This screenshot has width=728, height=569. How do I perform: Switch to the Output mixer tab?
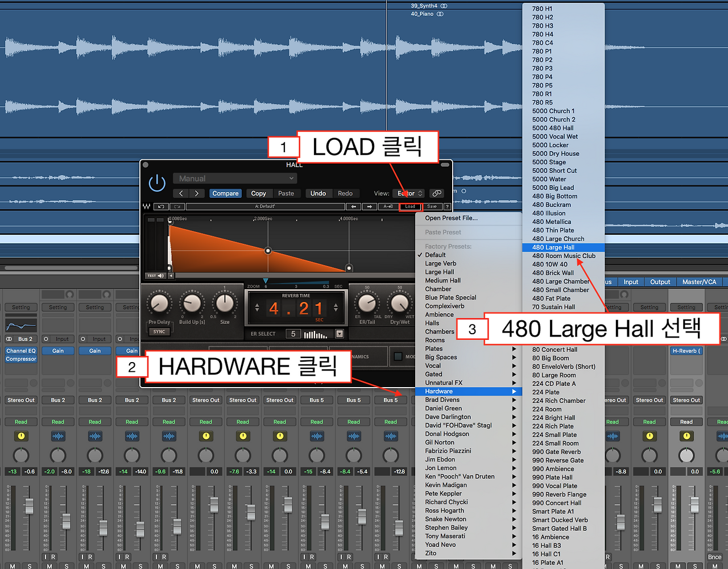coord(660,282)
